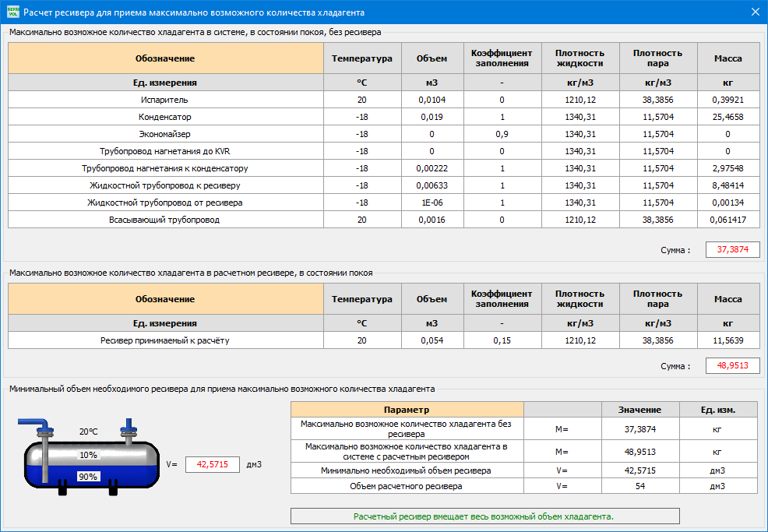Select the second table's red Сумма field 48,9513
The image size is (768, 532).
tap(732, 365)
